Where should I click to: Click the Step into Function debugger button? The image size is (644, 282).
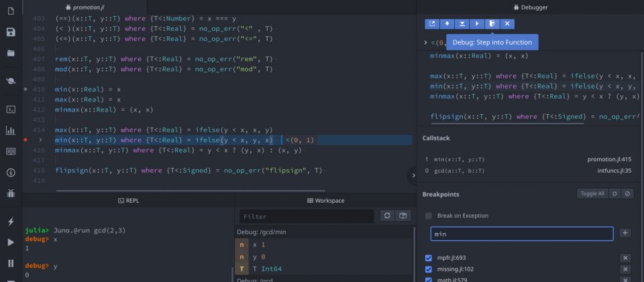coord(492,23)
